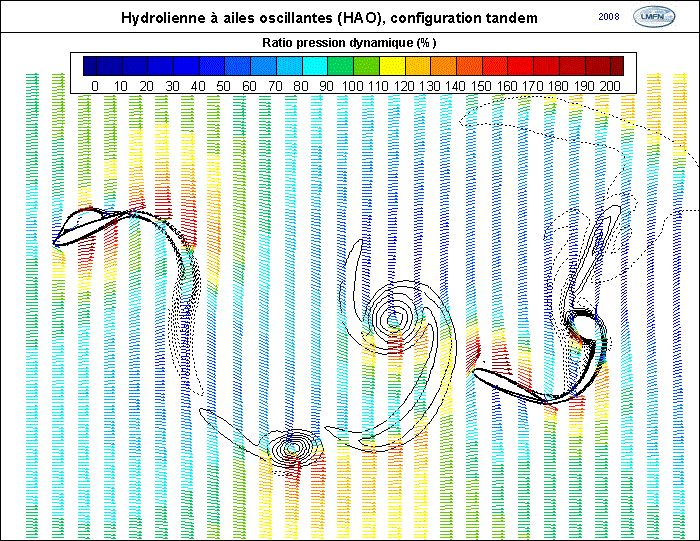Click the small concentric vortex core near the bottom
This screenshot has height=541, width=700.
(x=292, y=447)
